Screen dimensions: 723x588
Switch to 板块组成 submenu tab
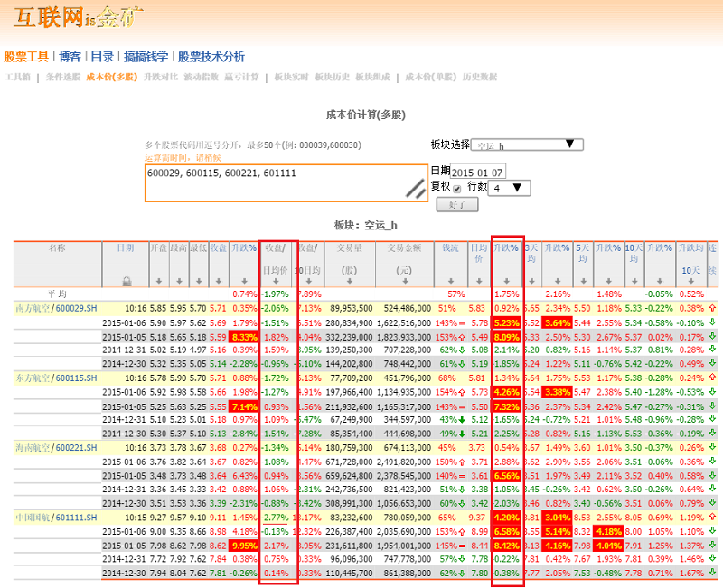tap(372, 77)
